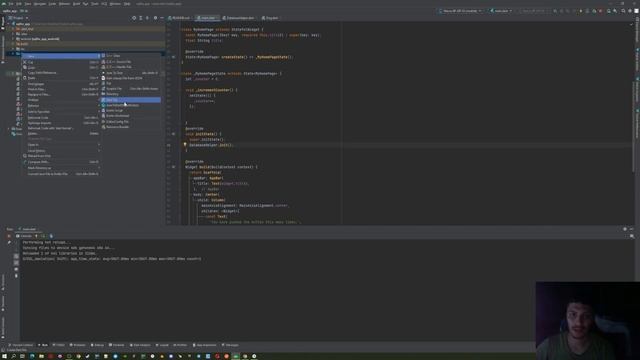The height and width of the screenshot is (360, 640).
Task: Click red stop icon in Run panel sidebar
Action: click(9, 236)
